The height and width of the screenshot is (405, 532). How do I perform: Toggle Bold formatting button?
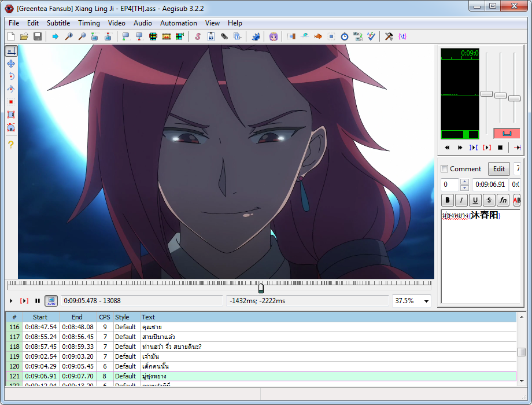click(x=447, y=200)
